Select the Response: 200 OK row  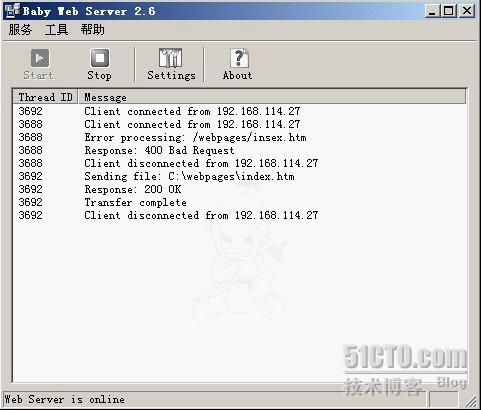pos(239,189)
